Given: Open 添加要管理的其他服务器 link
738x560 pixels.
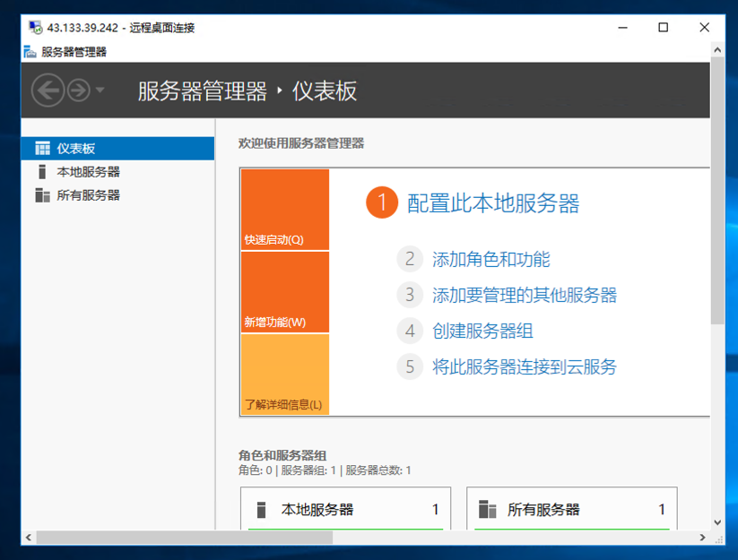Looking at the screenshot, I should [524, 296].
